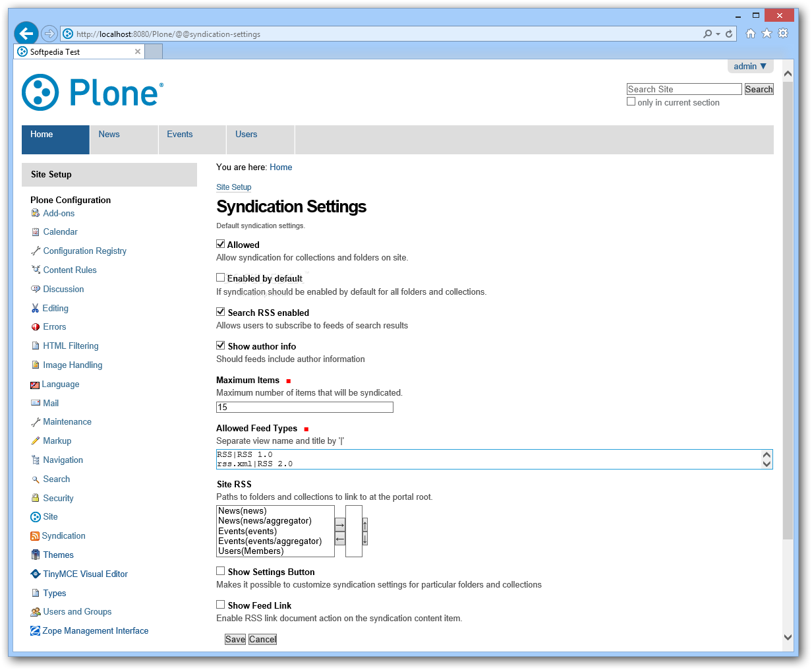Click the page vertical scrollbar thumb
Screen dimensions: 812x670
tap(788, 310)
